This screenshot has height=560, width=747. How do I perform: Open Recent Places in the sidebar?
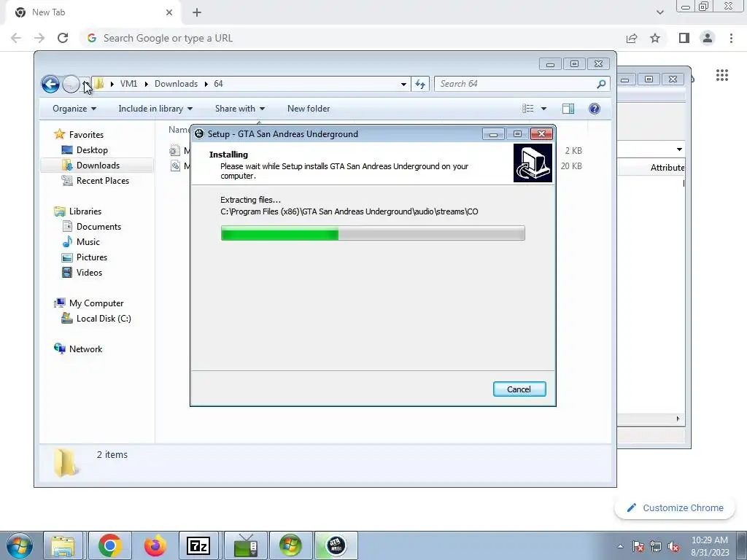pos(102,181)
